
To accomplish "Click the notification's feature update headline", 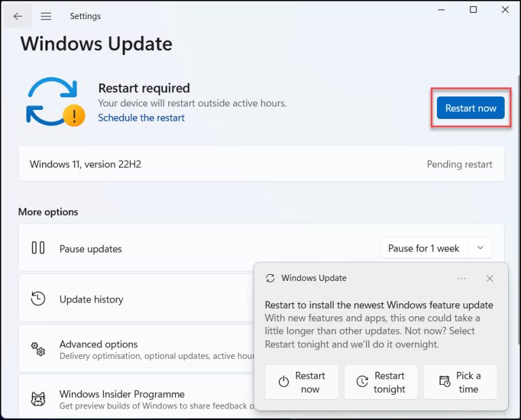I will pyautogui.click(x=379, y=305).
